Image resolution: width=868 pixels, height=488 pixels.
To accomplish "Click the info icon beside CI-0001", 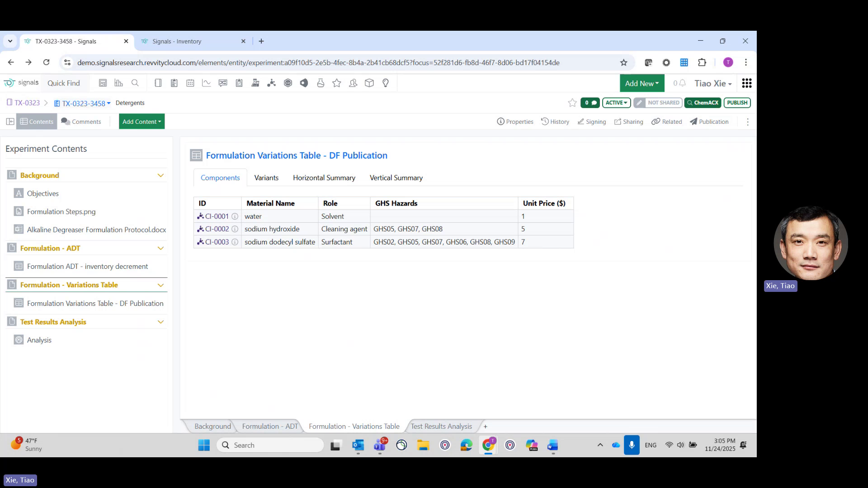I will coord(235,216).
